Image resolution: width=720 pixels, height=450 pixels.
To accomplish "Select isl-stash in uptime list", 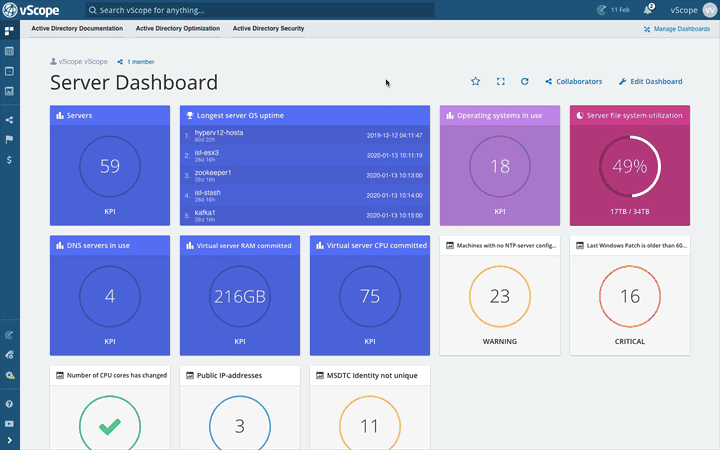I will (304, 195).
